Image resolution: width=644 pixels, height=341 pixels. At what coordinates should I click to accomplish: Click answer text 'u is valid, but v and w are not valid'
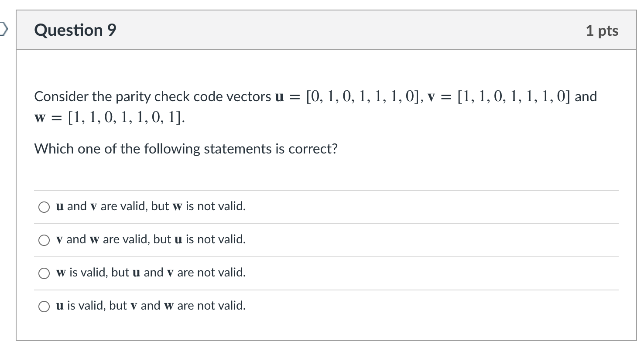tap(151, 306)
